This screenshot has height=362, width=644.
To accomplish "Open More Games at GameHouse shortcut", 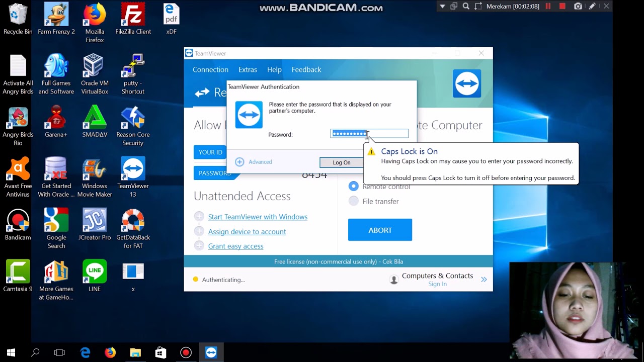I will point(56,280).
